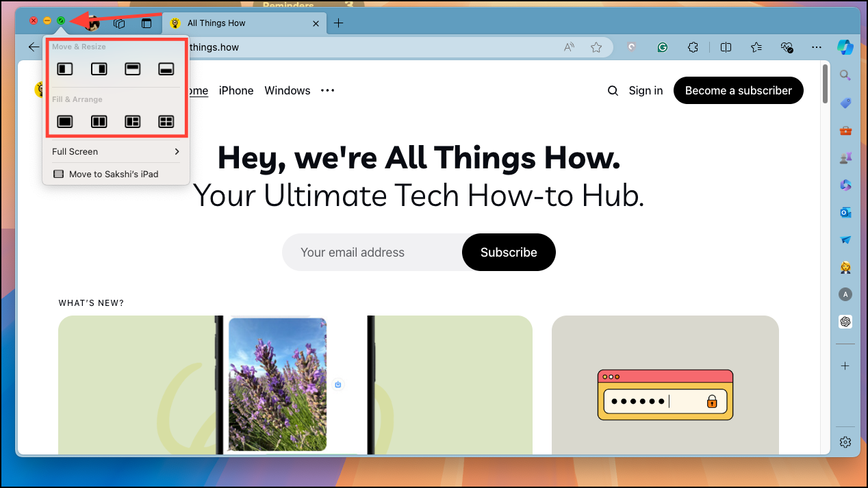
Task: Open tab actions menu icon
Action: coord(146,23)
